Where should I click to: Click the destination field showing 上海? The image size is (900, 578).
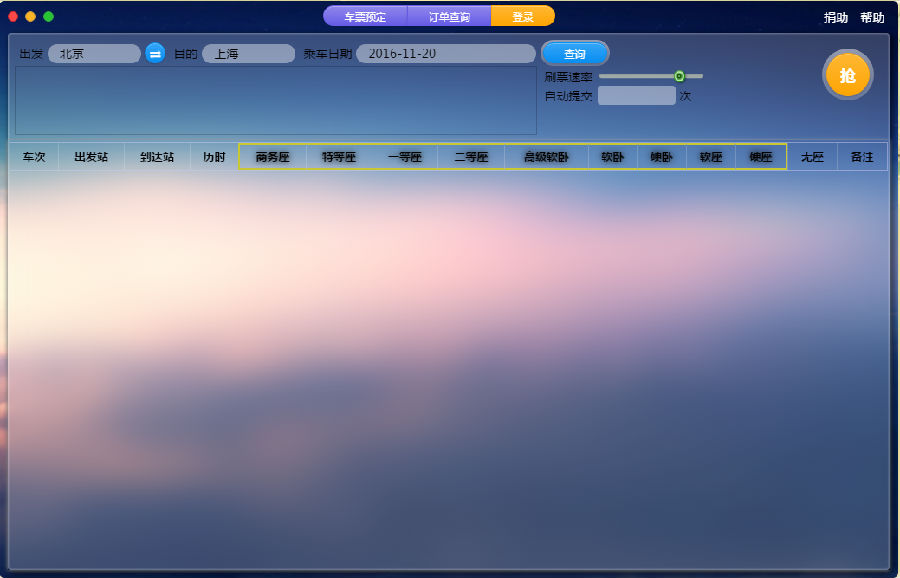[248, 54]
